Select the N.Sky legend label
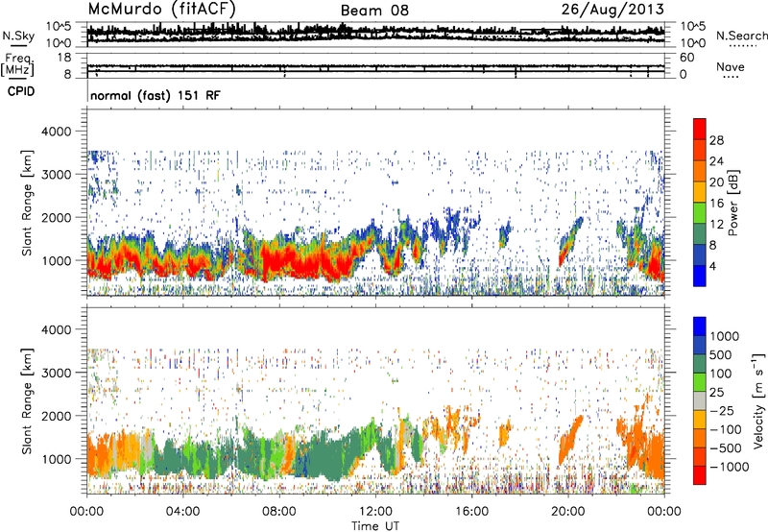Screen dimensions: 768x532 pyautogui.click(x=18, y=36)
